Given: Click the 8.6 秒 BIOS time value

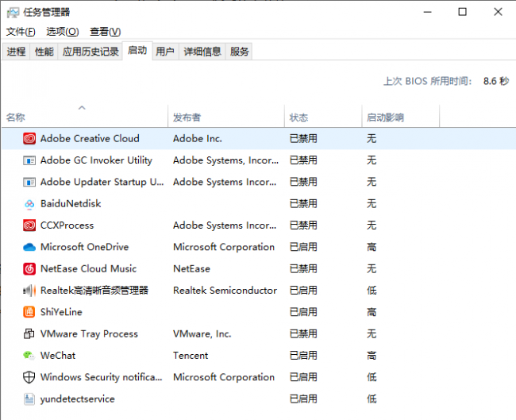Looking at the screenshot, I should (x=496, y=81).
